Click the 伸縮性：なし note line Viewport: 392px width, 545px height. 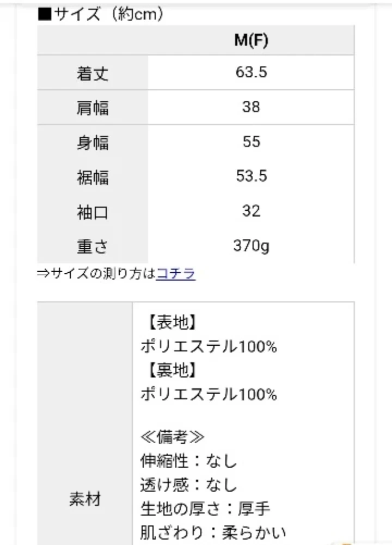point(189,462)
